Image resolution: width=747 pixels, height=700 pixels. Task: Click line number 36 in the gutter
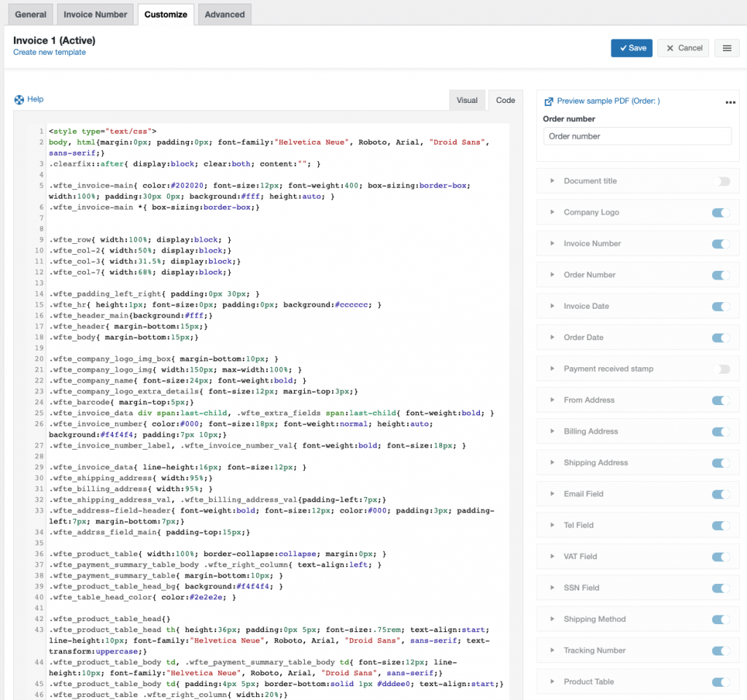tap(39, 554)
